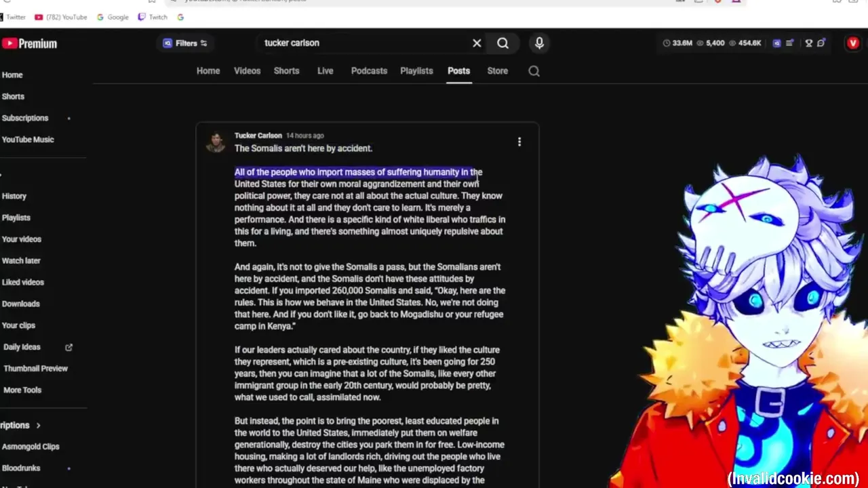Switch to the Live tab
The height and width of the screenshot is (488, 868).
[x=325, y=71]
